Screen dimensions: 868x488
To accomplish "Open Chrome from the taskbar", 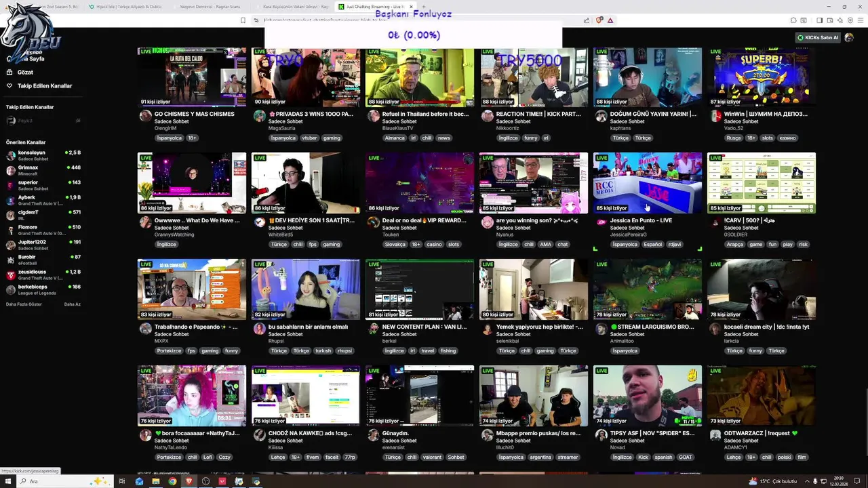I will point(172,481).
